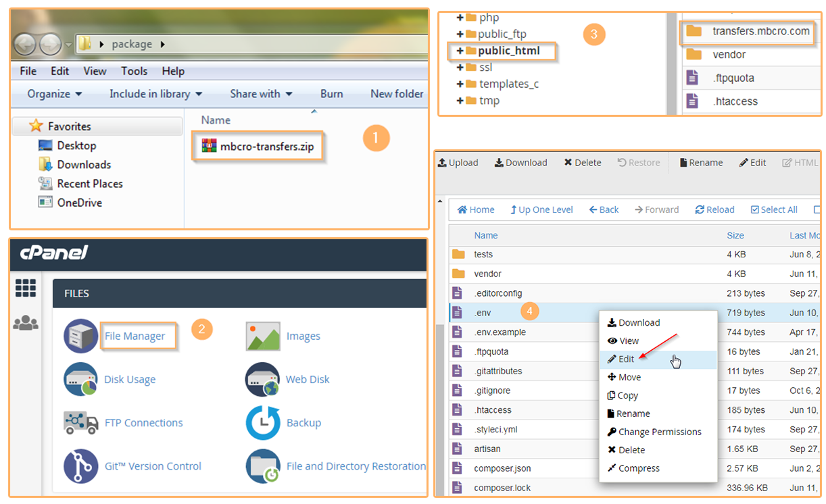
Task: Open the Images icon
Action: (x=263, y=336)
